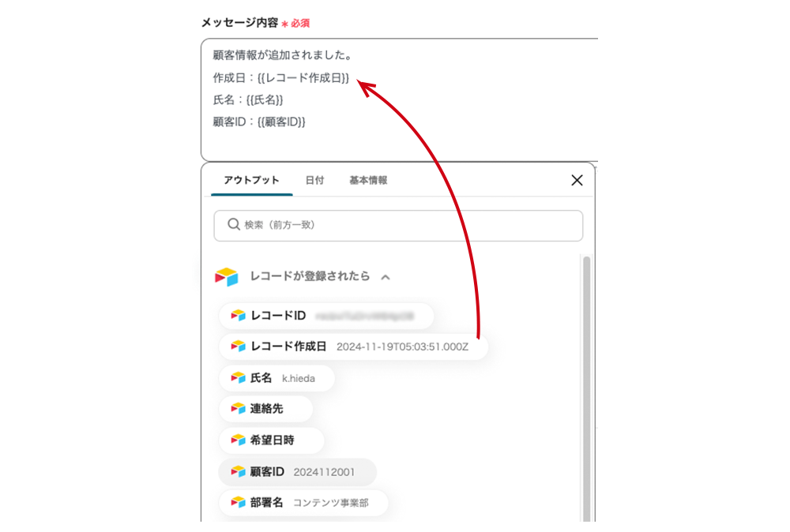The height and width of the screenshot is (532, 790).
Task: Click the Airtable icon in 部署名 chip
Action: (x=238, y=502)
